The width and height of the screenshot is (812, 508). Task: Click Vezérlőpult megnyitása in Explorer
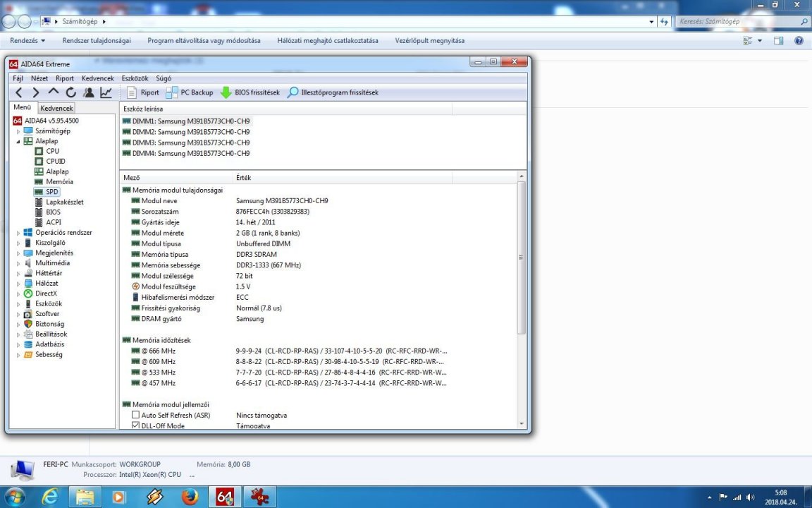430,40
